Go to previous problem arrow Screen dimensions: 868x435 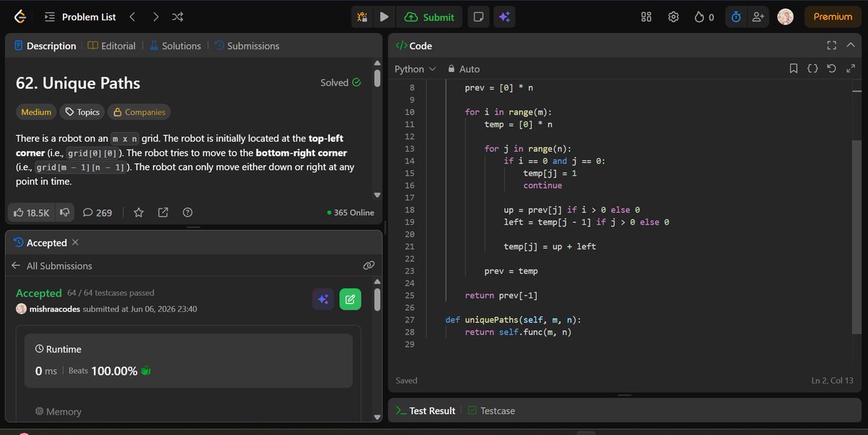132,17
